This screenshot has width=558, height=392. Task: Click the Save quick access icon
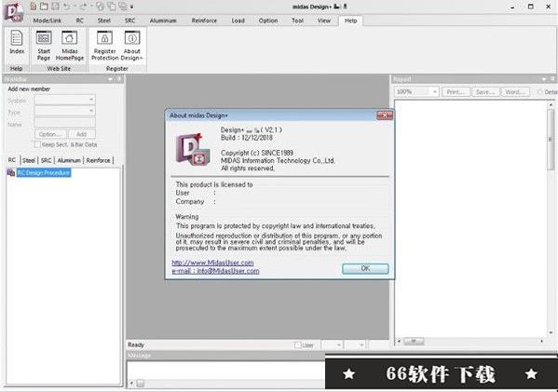point(55,6)
